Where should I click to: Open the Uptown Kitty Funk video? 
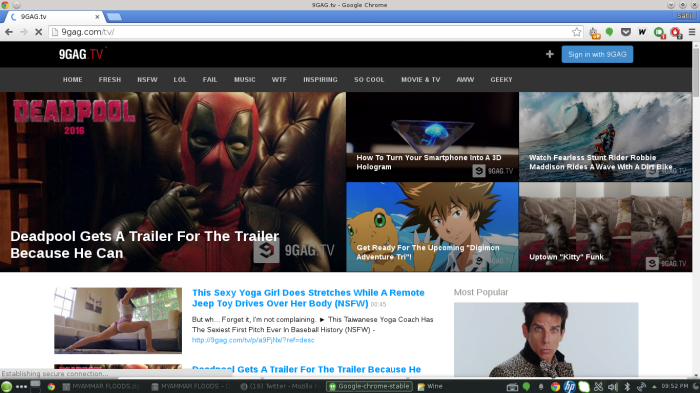tap(605, 227)
